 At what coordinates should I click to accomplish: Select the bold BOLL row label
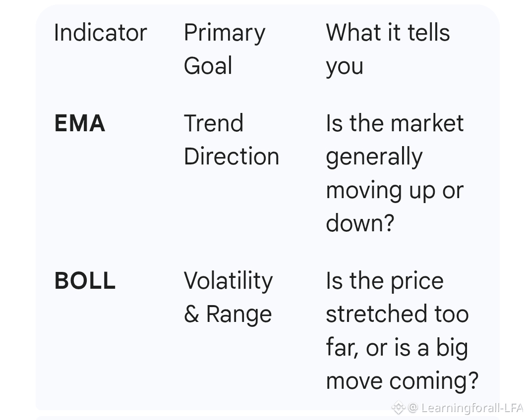[85, 281]
